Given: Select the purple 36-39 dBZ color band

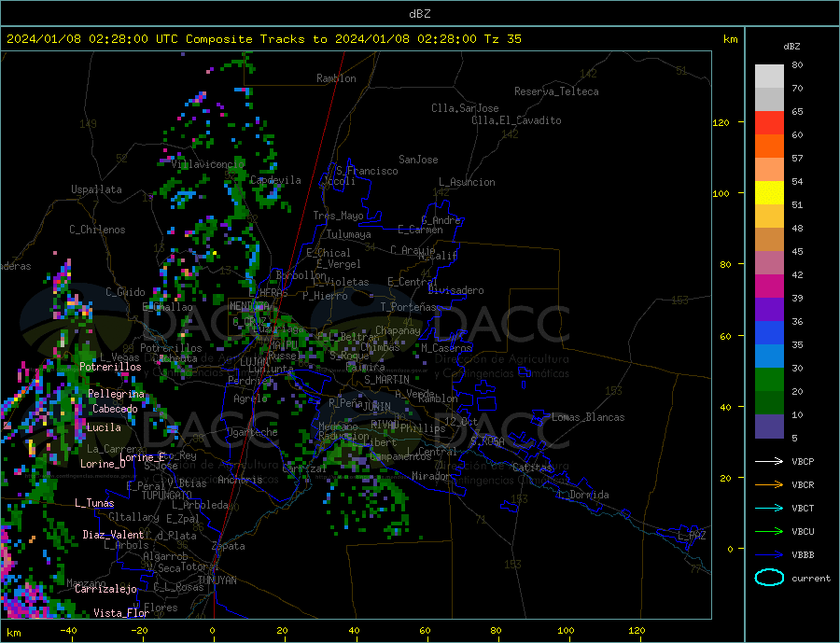Looking at the screenshot, I should point(769,310).
